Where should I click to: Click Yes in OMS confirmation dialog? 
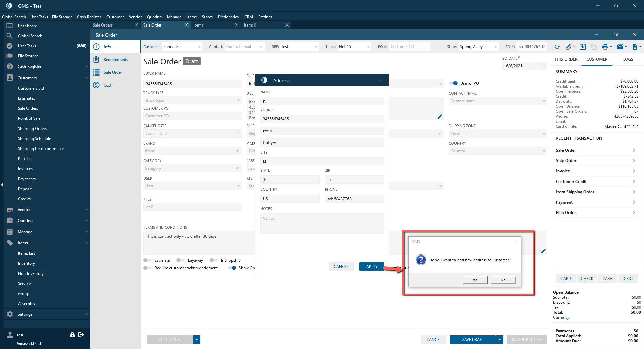click(475, 280)
